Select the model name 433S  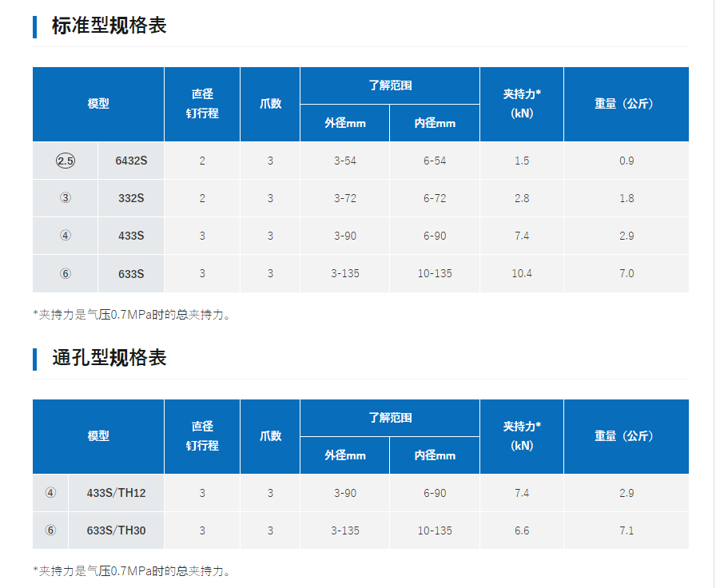131,236
